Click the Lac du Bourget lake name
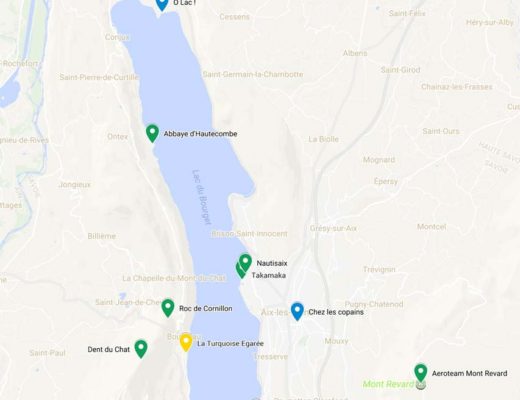 202,197
